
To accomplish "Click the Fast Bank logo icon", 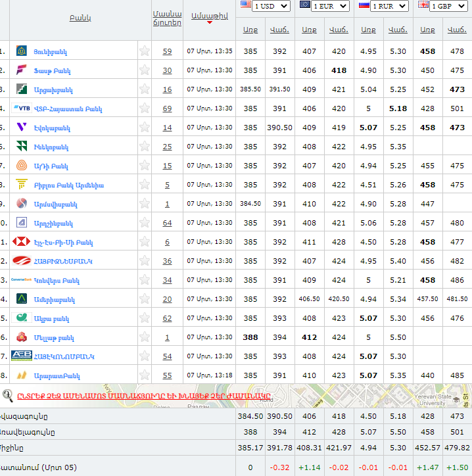I will tap(22, 70).
